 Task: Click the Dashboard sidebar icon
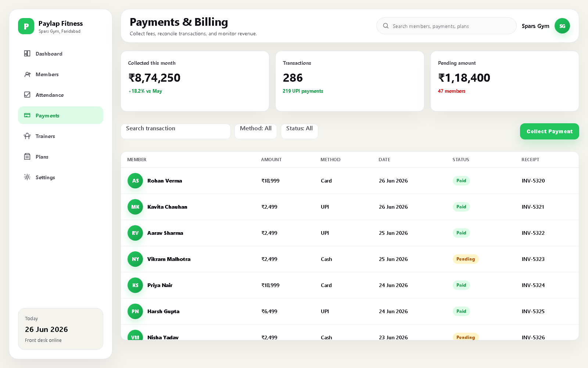[x=27, y=53]
